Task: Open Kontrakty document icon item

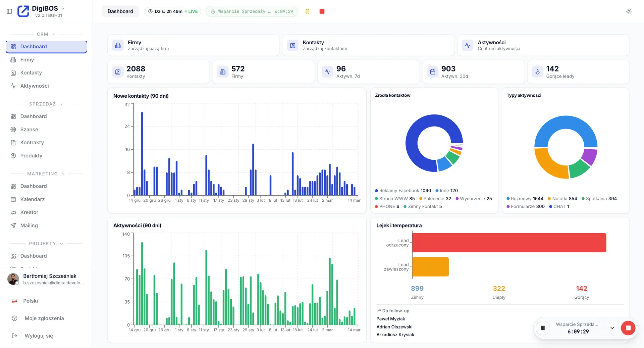Action: click(46, 143)
